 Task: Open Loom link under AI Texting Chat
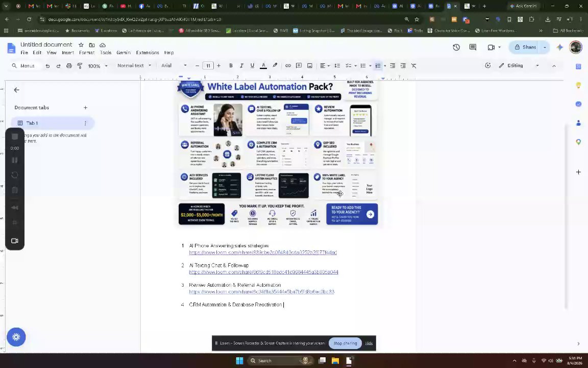coord(263,272)
